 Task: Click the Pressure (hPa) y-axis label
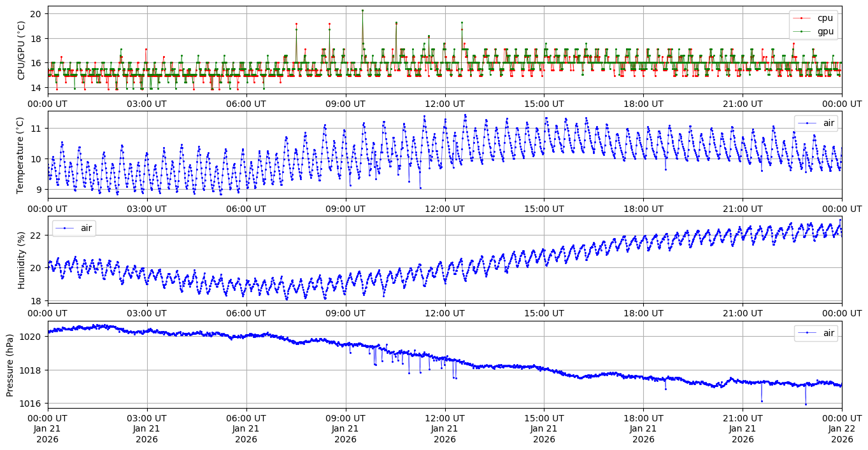[x=10, y=365]
